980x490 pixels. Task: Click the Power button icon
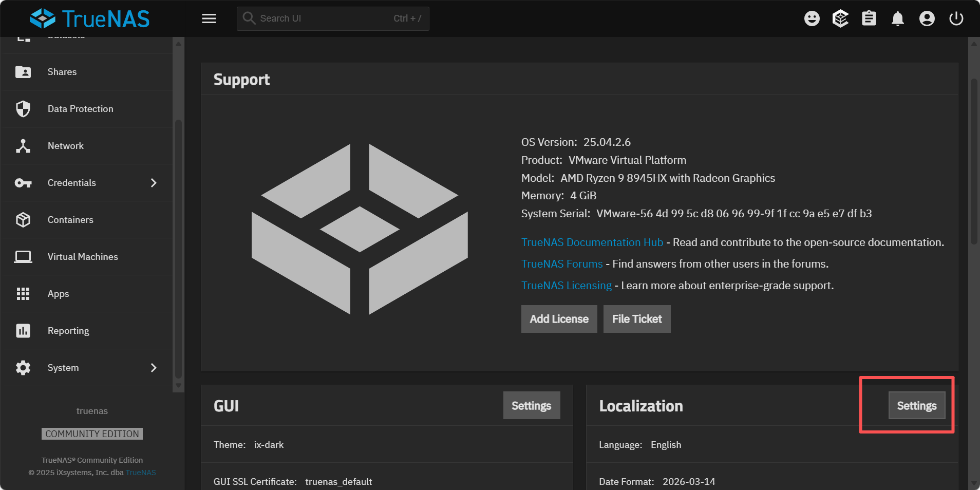point(956,18)
